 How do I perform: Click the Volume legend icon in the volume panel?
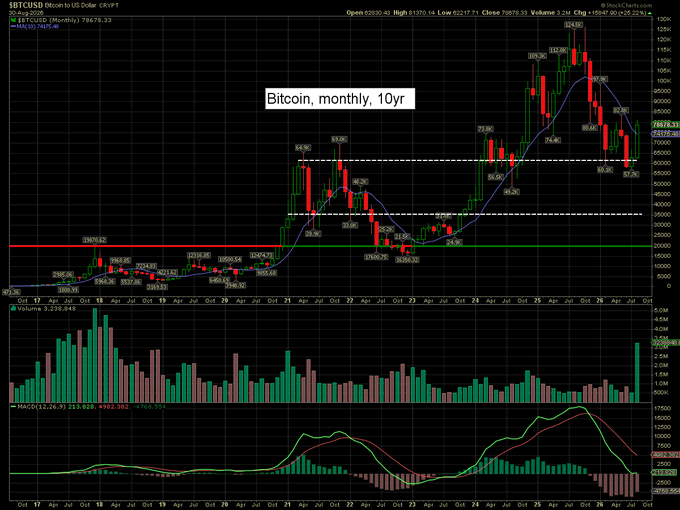(x=13, y=309)
